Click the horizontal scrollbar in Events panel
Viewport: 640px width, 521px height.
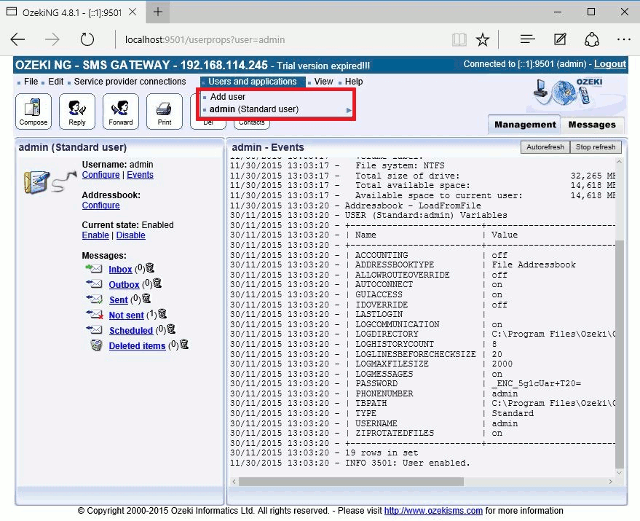(x=351, y=481)
